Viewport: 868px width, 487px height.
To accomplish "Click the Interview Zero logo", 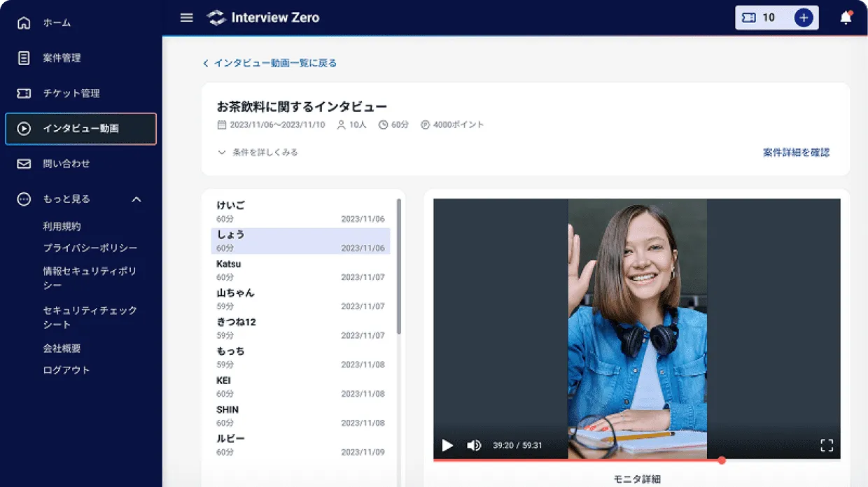I will tap(262, 17).
